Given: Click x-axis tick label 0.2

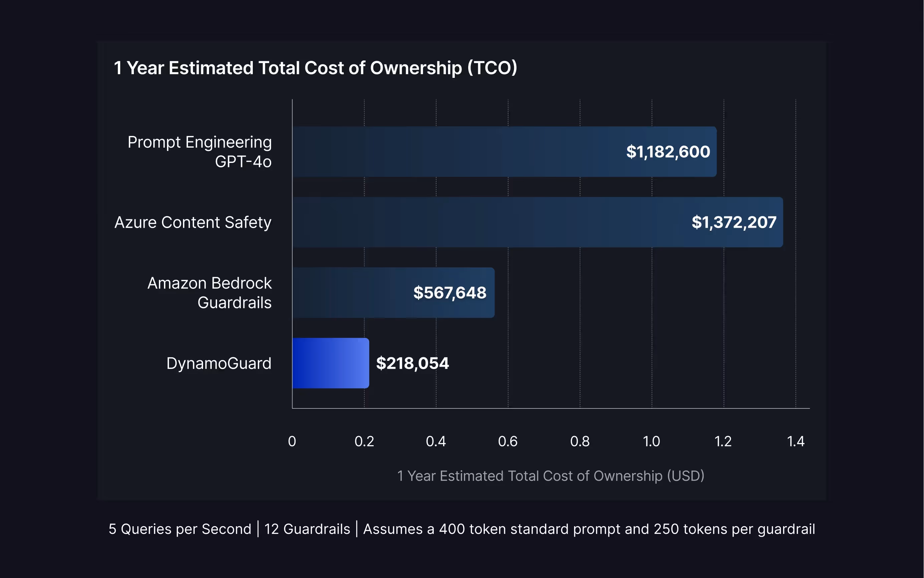Looking at the screenshot, I should click(x=364, y=441).
